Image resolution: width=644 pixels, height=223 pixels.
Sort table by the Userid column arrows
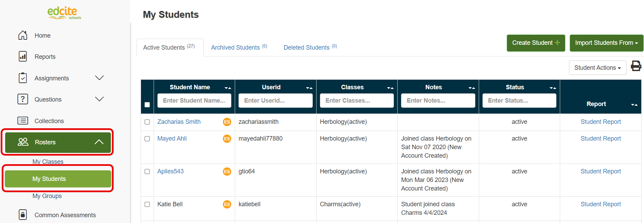309,88
